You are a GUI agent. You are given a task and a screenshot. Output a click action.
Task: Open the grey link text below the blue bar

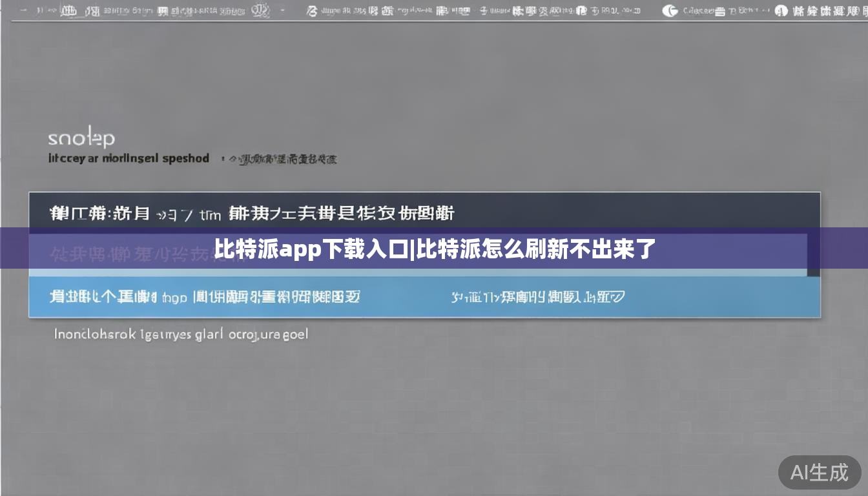[180, 333]
